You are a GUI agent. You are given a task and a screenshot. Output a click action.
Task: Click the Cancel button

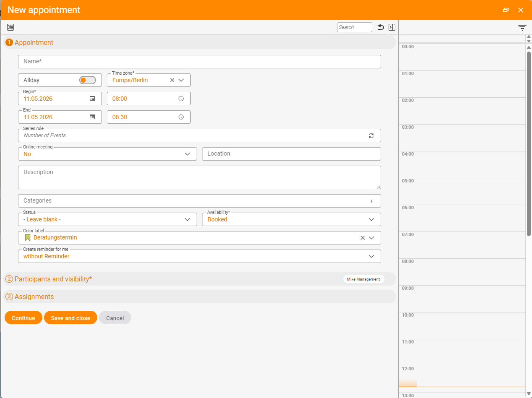click(x=115, y=318)
